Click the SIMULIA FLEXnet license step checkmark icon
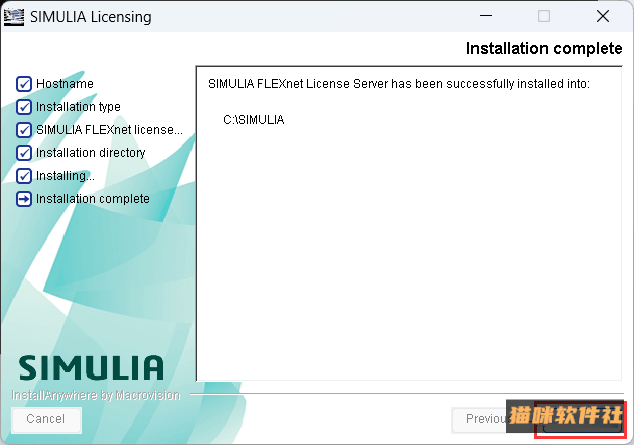 (24, 130)
